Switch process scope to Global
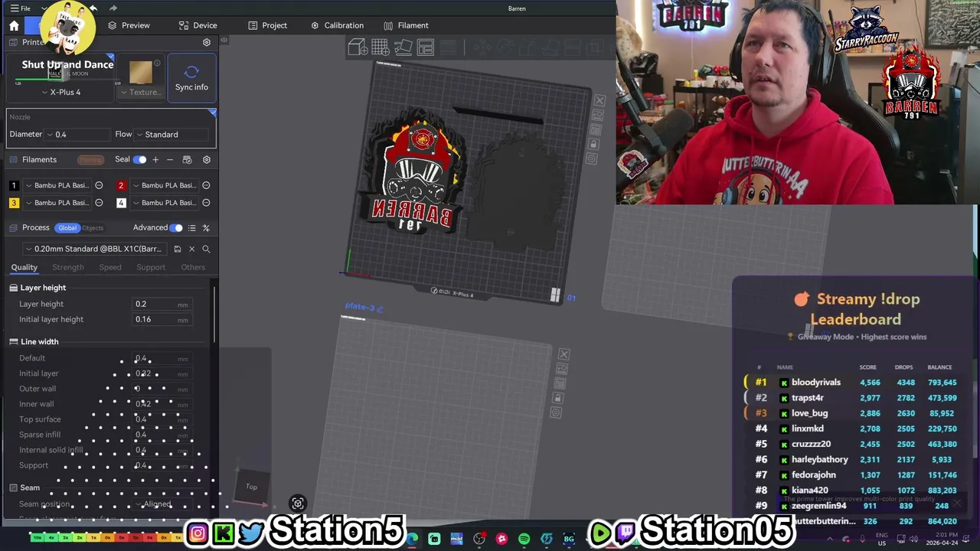This screenshot has height=551, width=980. tap(67, 228)
